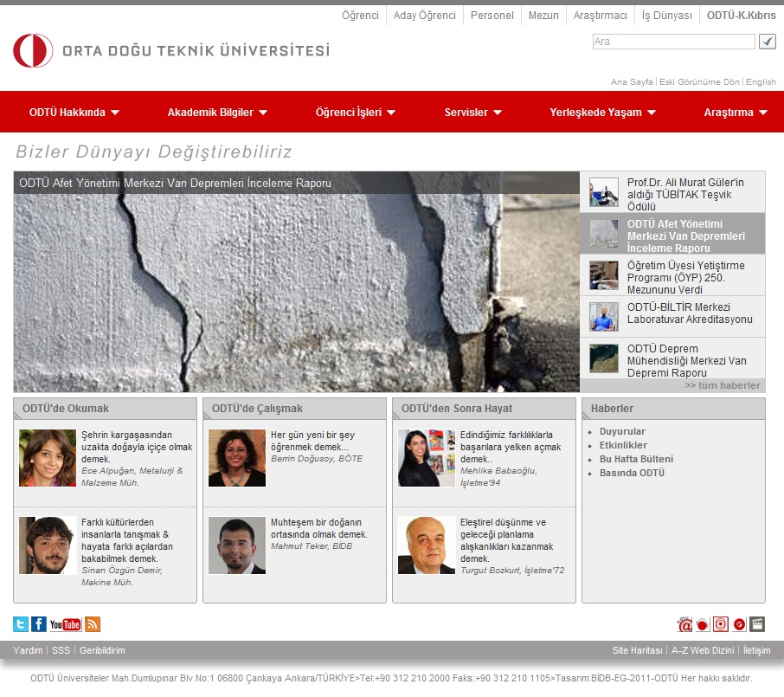Viewport: 784px width, 697px height.
Task: Open Etkinlikler in Haberler panel
Action: pyautogui.click(x=623, y=445)
